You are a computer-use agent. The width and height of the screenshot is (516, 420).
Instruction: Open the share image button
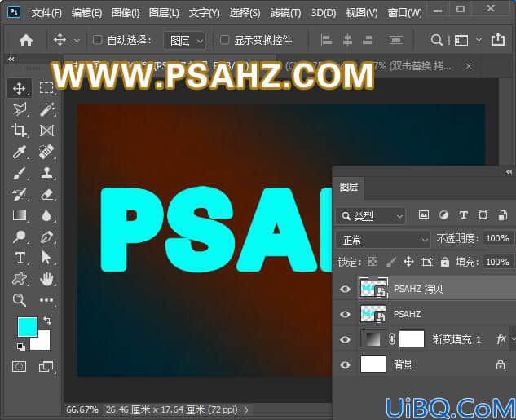(497, 39)
